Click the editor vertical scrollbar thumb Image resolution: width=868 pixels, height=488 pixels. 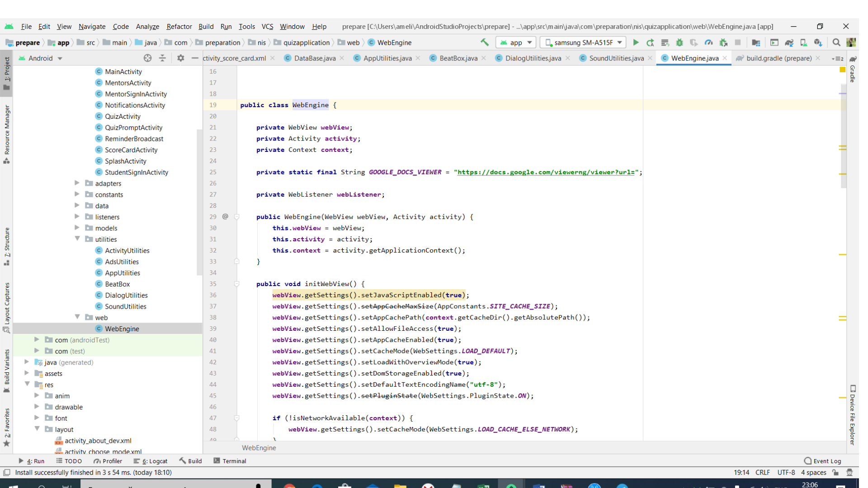tap(843, 136)
